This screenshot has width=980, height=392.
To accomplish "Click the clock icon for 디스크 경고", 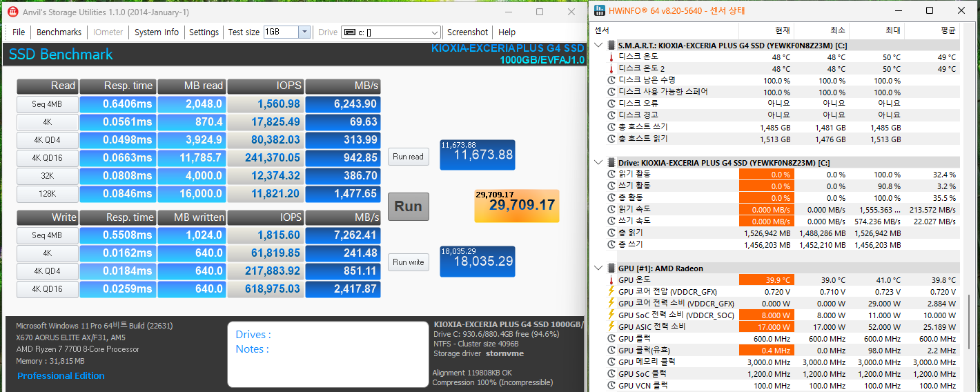I will point(611,115).
